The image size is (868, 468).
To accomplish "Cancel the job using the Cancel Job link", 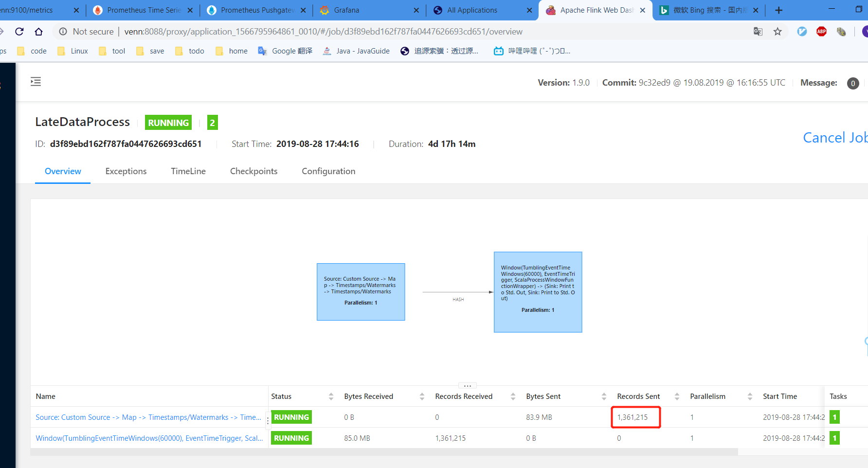I will 834,138.
